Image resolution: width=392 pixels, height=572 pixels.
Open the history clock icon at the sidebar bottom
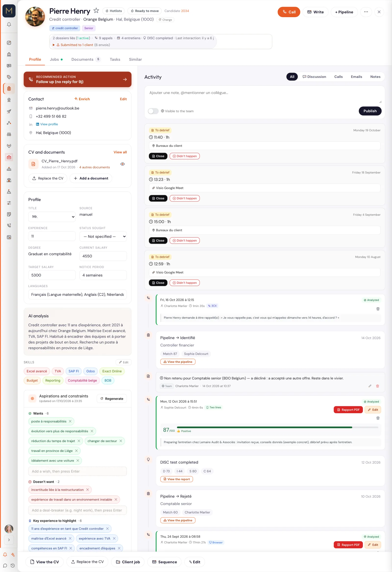(12, 566)
